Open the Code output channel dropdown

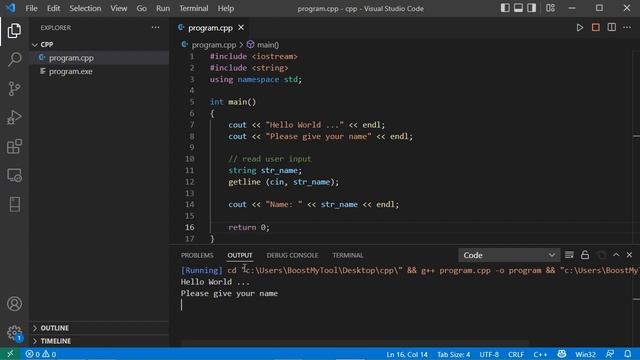[x=509, y=255]
